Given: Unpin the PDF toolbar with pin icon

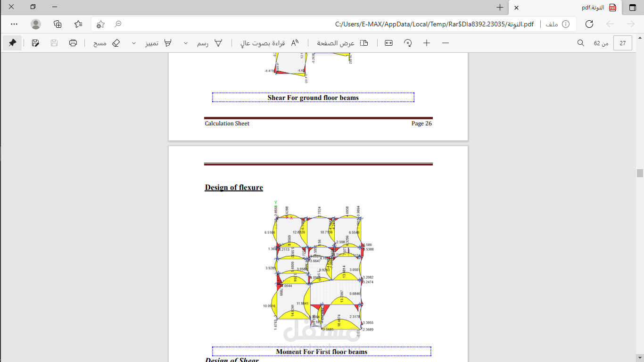Looking at the screenshot, I should coord(12,43).
